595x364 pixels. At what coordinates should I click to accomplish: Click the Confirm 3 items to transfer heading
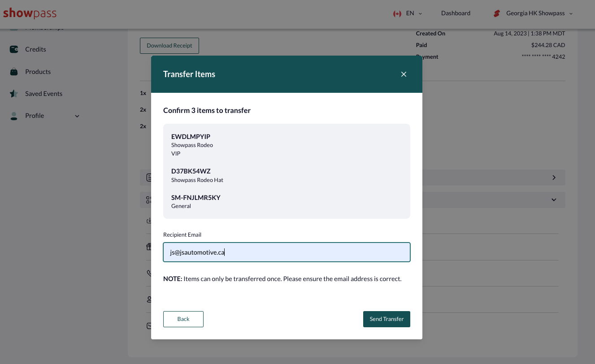[207, 110]
